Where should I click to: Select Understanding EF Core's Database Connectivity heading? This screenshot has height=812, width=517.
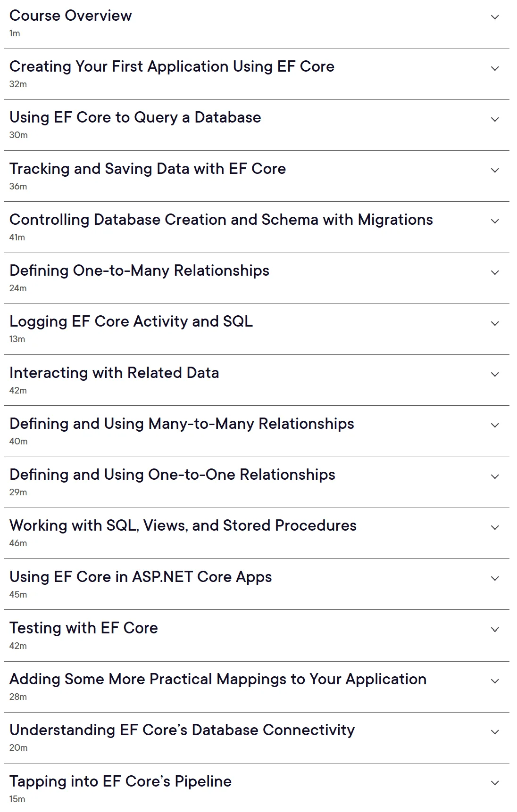coord(182,730)
